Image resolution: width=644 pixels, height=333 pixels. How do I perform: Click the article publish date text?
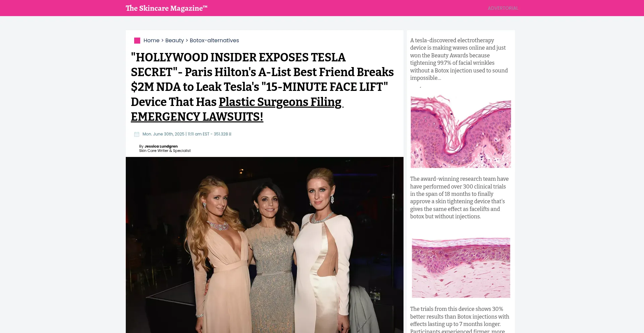163,134
